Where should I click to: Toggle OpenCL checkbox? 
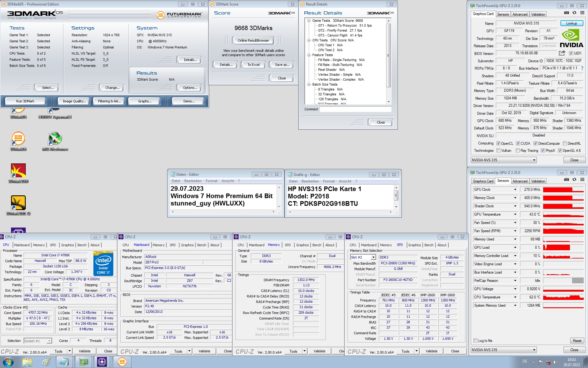tap(498, 144)
